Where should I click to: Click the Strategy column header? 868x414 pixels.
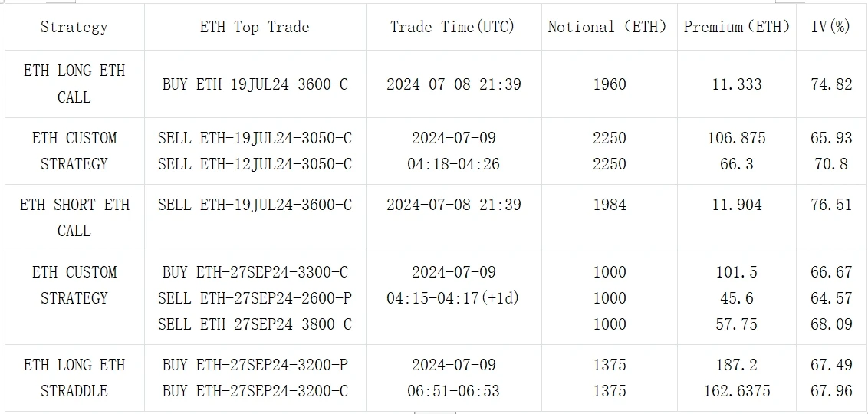point(74,27)
